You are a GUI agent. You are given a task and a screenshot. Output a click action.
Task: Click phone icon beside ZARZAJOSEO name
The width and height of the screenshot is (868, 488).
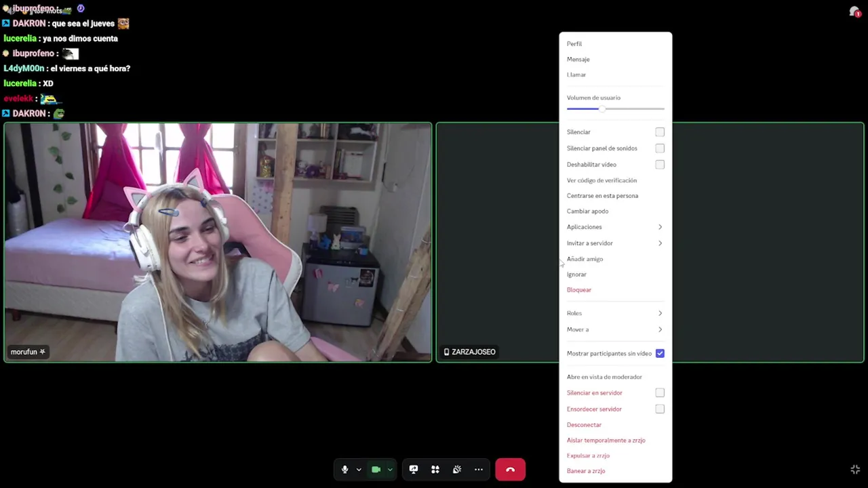446,352
